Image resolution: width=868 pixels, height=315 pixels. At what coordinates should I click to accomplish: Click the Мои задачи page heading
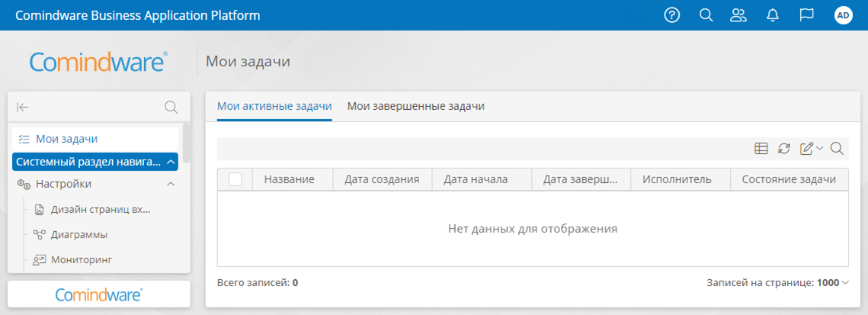248,62
